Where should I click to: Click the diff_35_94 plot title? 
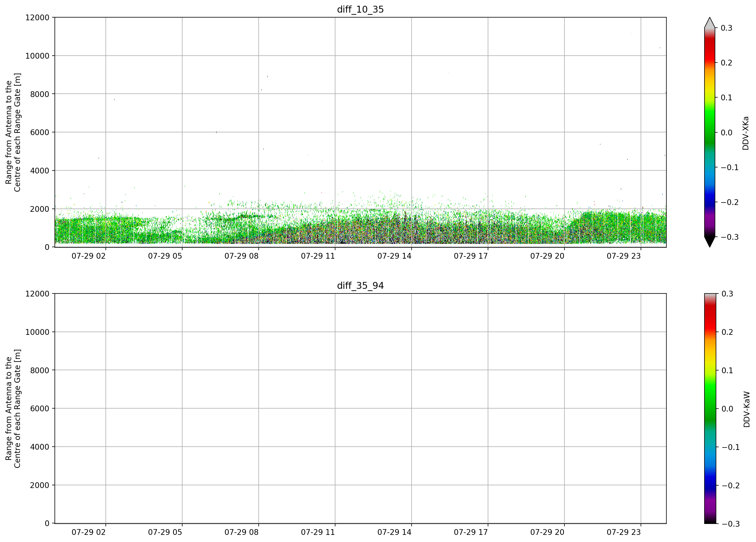click(360, 286)
